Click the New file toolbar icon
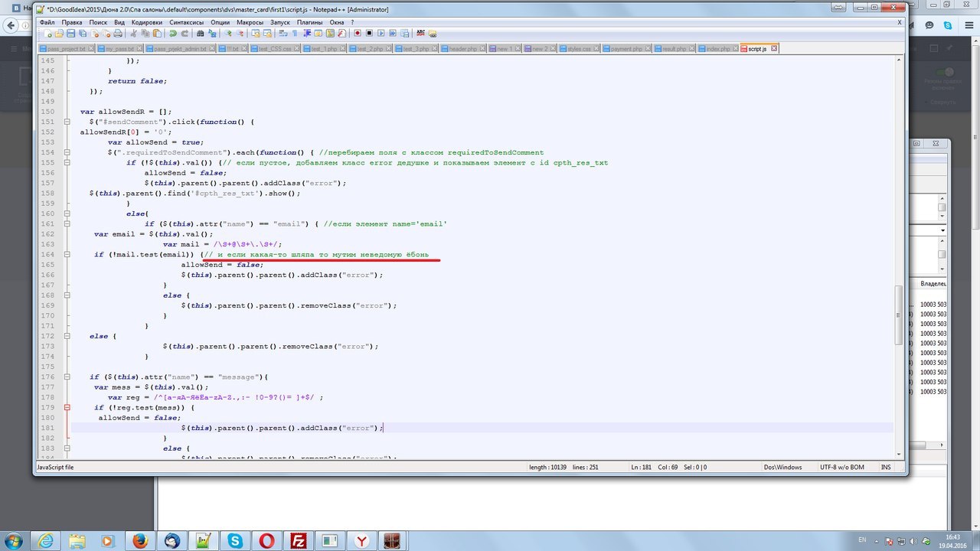Image resolution: width=980 pixels, height=551 pixels. pos(49,34)
